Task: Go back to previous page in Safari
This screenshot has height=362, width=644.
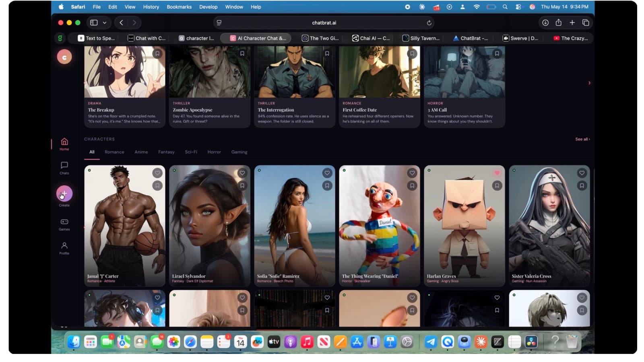Action: click(x=121, y=23)
